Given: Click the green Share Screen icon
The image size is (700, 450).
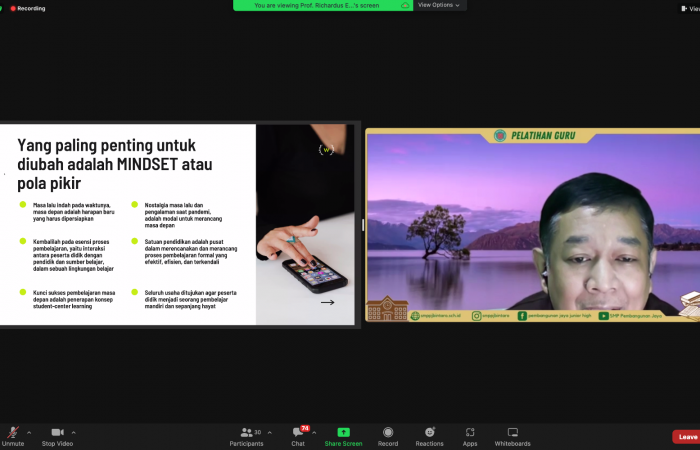Looking at the screenshot, I should (344, 432).
